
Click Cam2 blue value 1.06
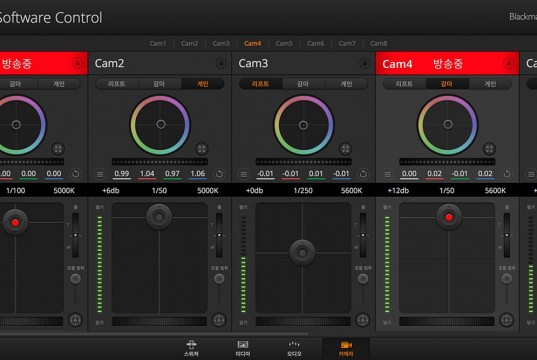click(198, 174)
